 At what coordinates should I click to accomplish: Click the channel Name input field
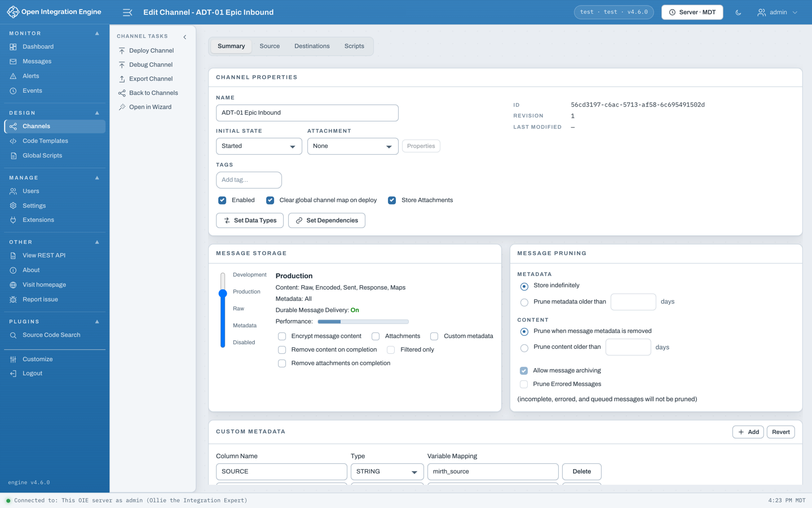(307, 113)
